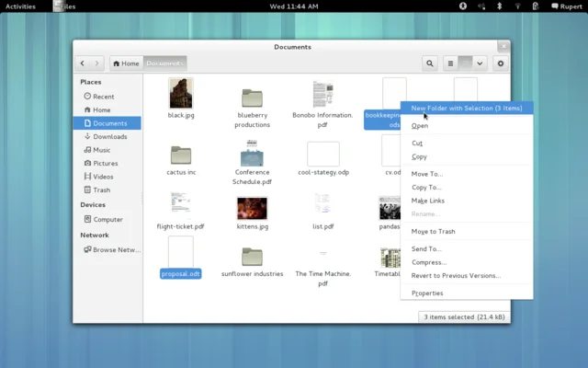Switch to icon grid view
This screenshot has width=588, height=368.
[466, 63]
